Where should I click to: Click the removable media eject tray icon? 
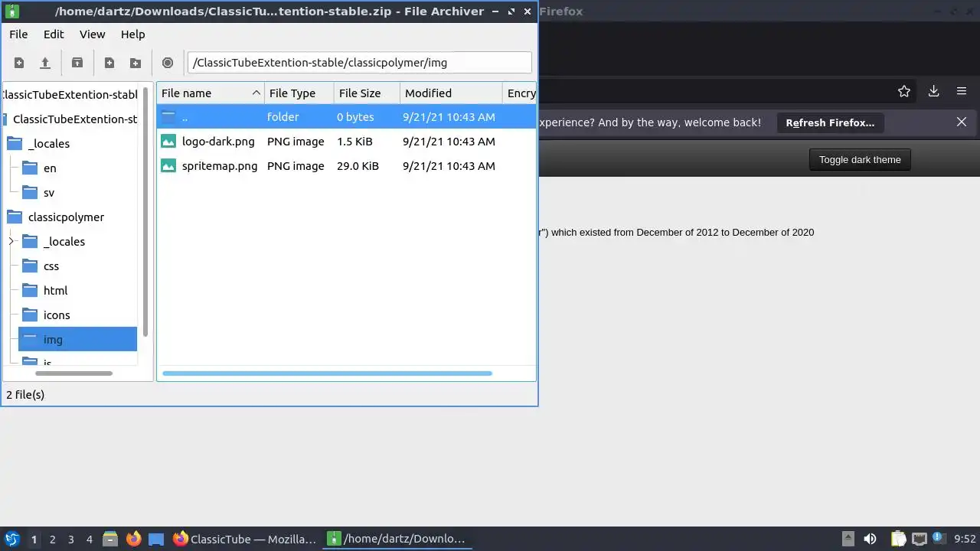tap(848, 539)
